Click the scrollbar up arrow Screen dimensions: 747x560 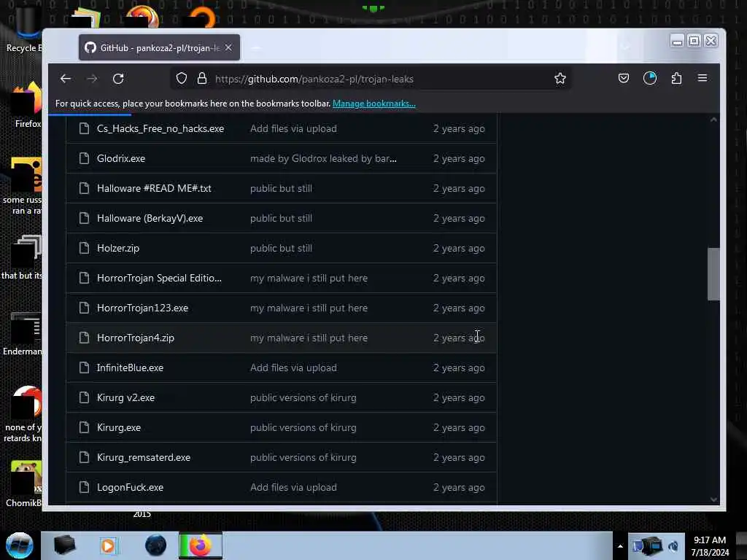[713, 120]
